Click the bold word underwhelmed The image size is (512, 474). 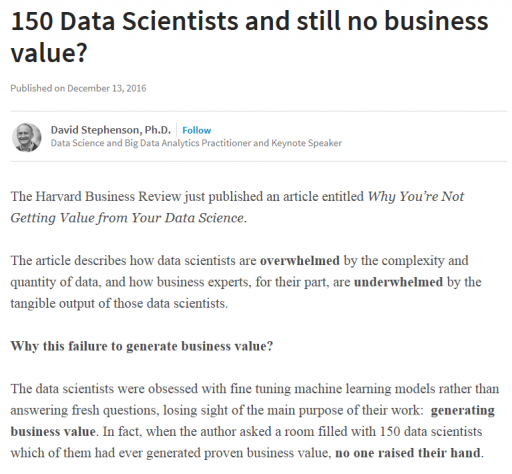coord(398,282)
